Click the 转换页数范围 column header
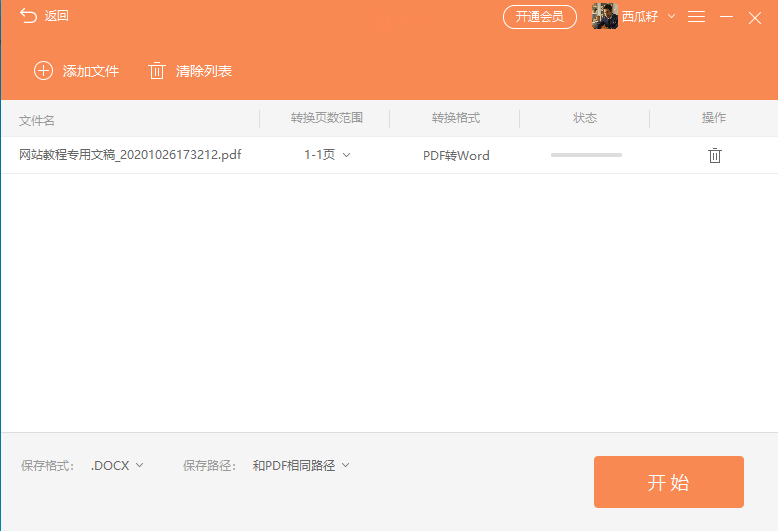Screen dimensions: 778x531 [326, 118]
